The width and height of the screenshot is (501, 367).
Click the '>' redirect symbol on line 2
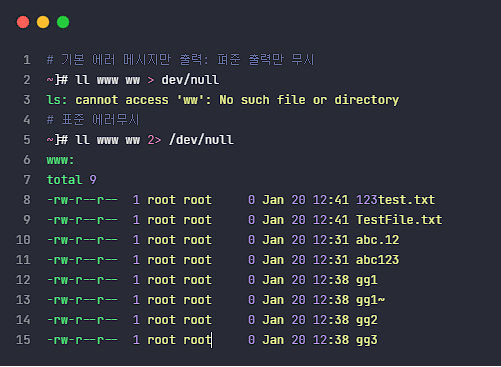151,80
